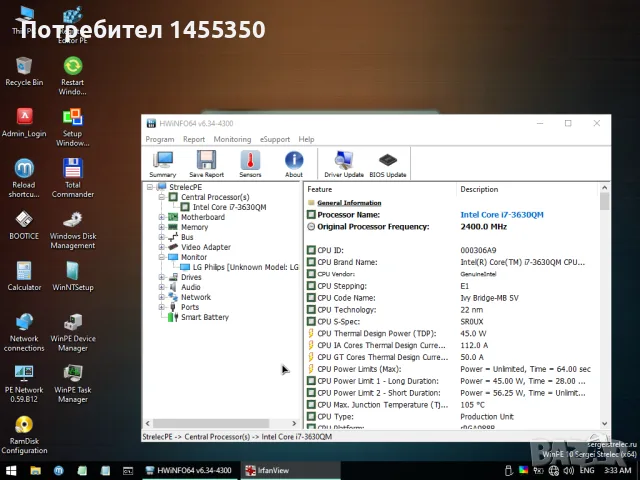Screen dimensions: 640x480
Task: Open the Summary toolbar button
Action: (162, 164)
